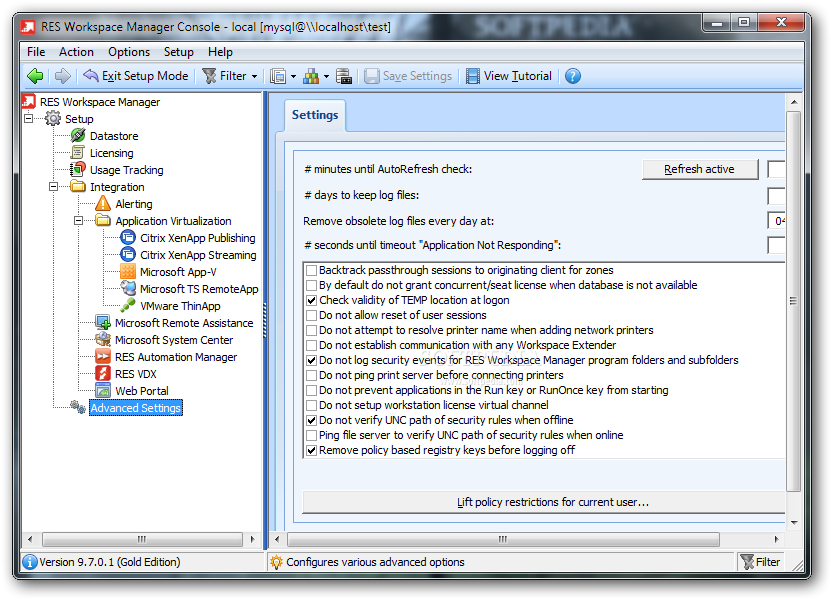Screen dimensions: 832x600
Task: Collapse the Setup tree node
Action: point(29,118)
